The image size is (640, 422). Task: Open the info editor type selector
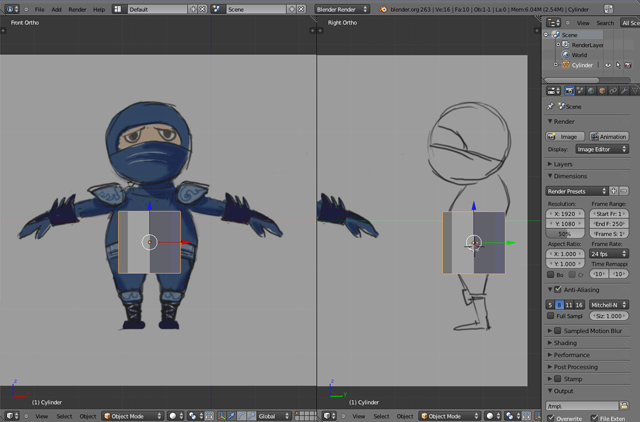click(12, 9)
